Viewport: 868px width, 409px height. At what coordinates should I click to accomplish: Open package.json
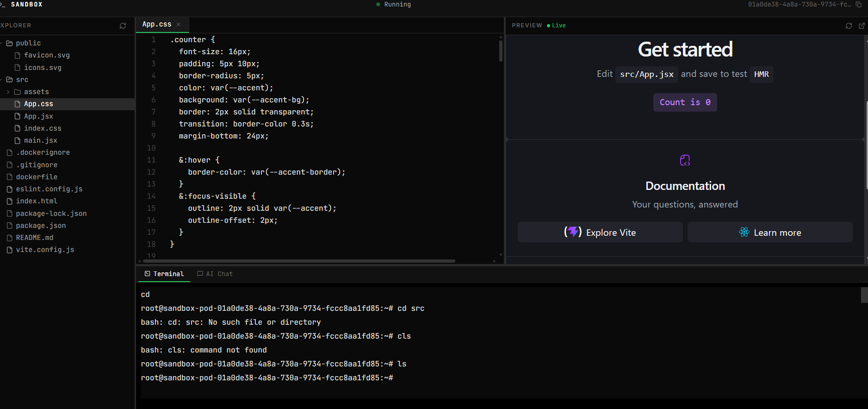(41, 226)
